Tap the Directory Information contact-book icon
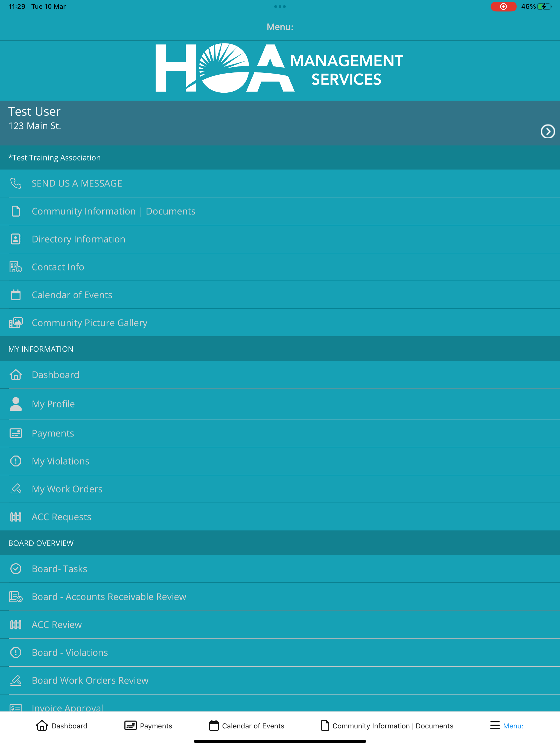The height and width of the screenshot is (747, 560). coord(16,239)
